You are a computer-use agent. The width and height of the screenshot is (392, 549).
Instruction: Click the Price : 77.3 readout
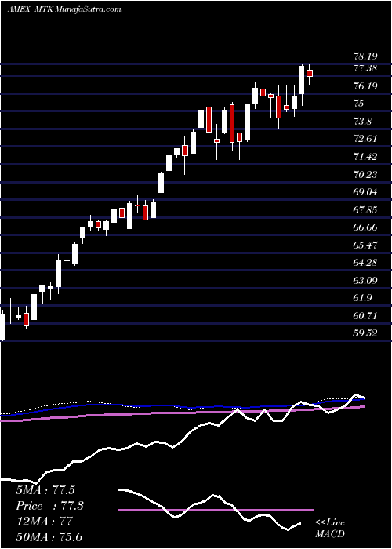50,506
